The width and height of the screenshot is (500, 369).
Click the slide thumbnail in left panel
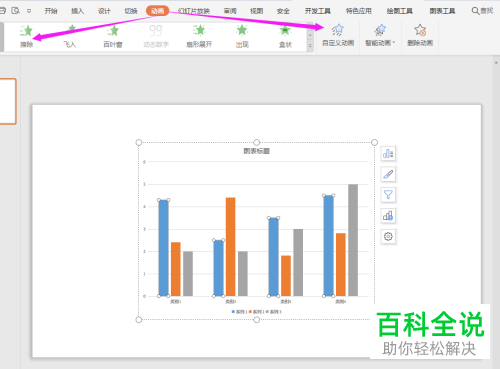tap(8, 101)
